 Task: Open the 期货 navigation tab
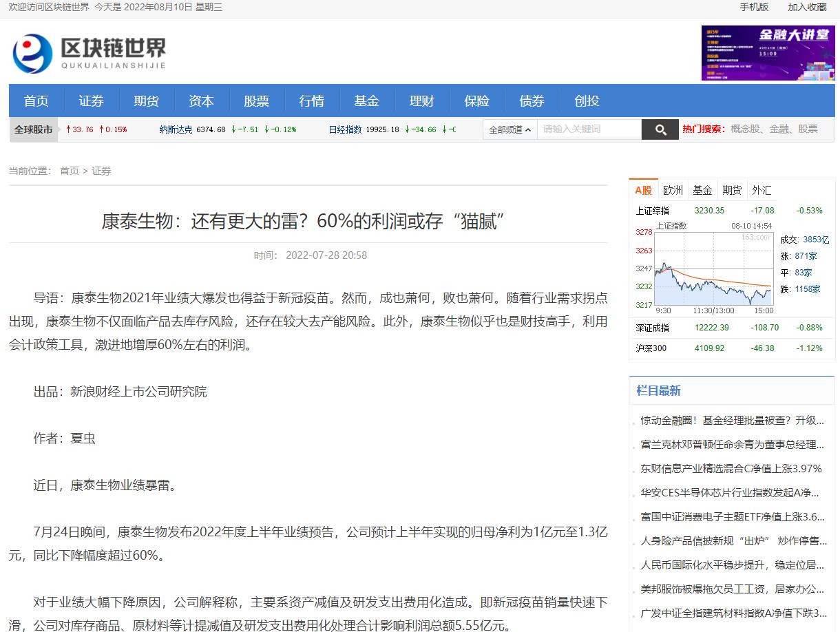pyautogui.click(x=147, y=101)
